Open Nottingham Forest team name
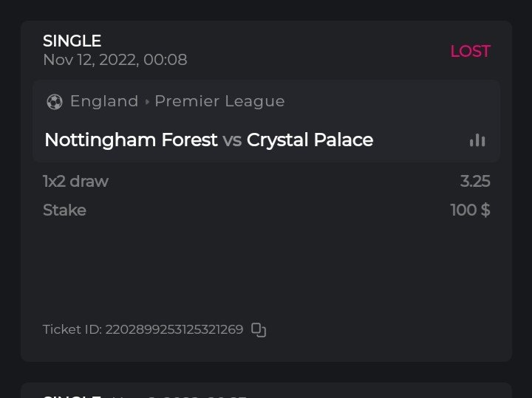Screen dimensions: 532x398 click(131, 140)
